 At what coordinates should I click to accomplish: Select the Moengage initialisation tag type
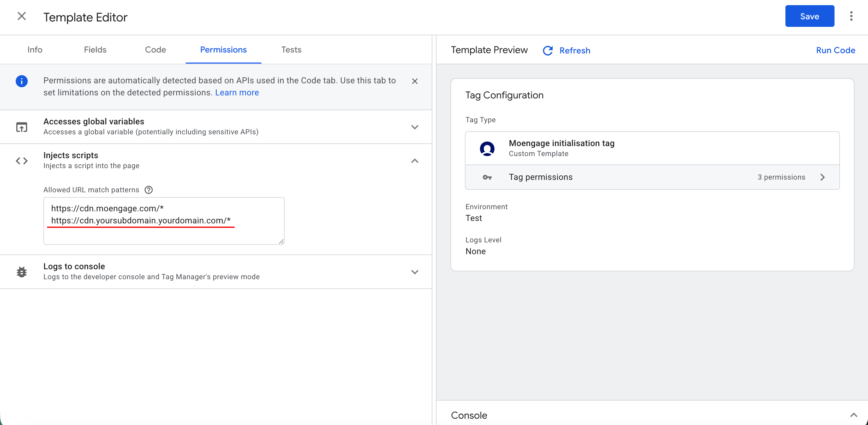pos(652,149)
